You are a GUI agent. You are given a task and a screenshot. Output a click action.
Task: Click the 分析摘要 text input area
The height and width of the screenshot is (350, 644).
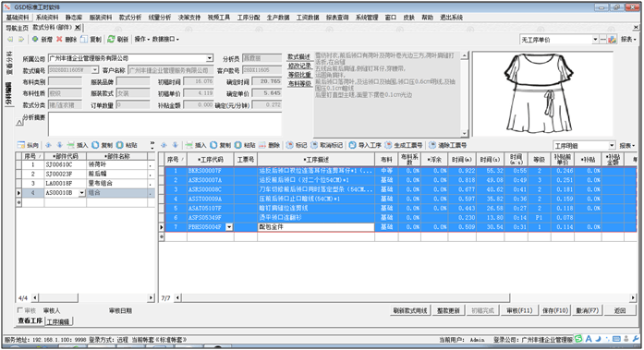[x=164, y=124]
